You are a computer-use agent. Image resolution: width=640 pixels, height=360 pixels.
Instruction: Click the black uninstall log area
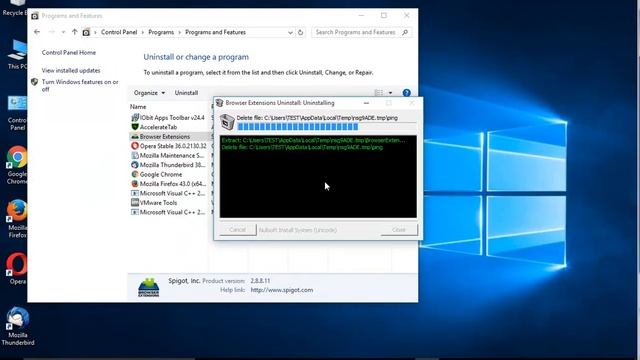click(x=318, y=177)
